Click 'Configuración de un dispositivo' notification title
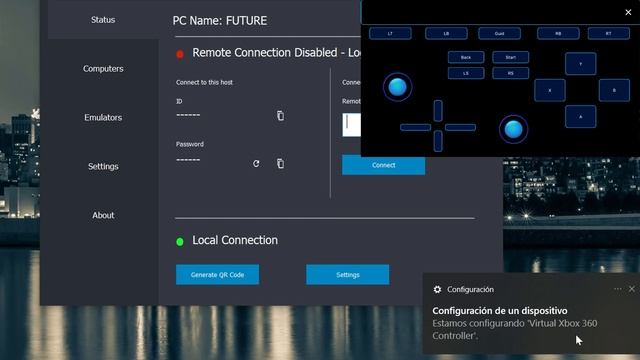Screen dimensions: 640x360 pos(500,311)
